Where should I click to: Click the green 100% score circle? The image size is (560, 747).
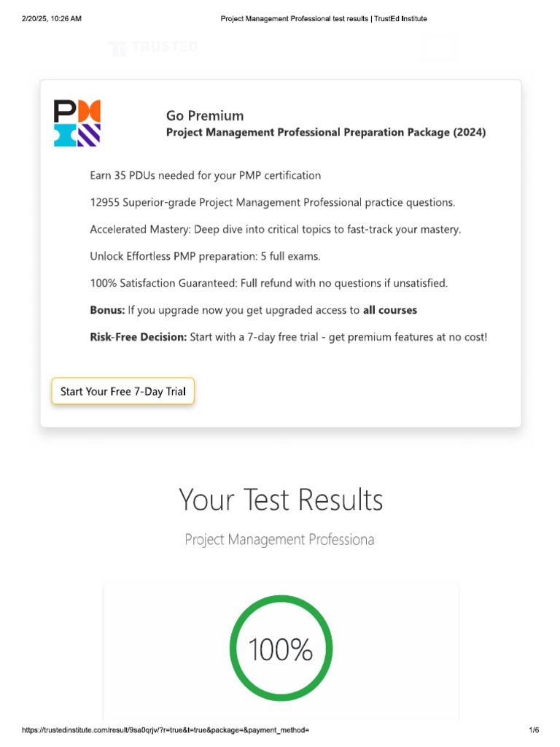coord(281,649)
